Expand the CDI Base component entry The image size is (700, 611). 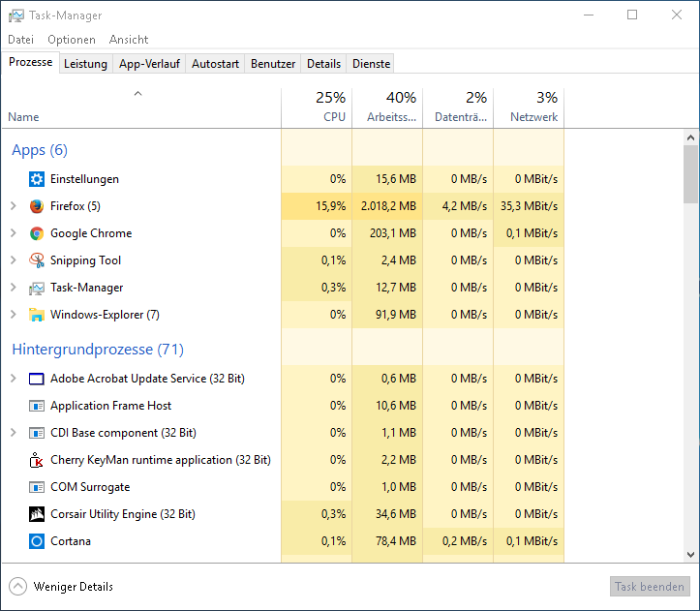14,433
